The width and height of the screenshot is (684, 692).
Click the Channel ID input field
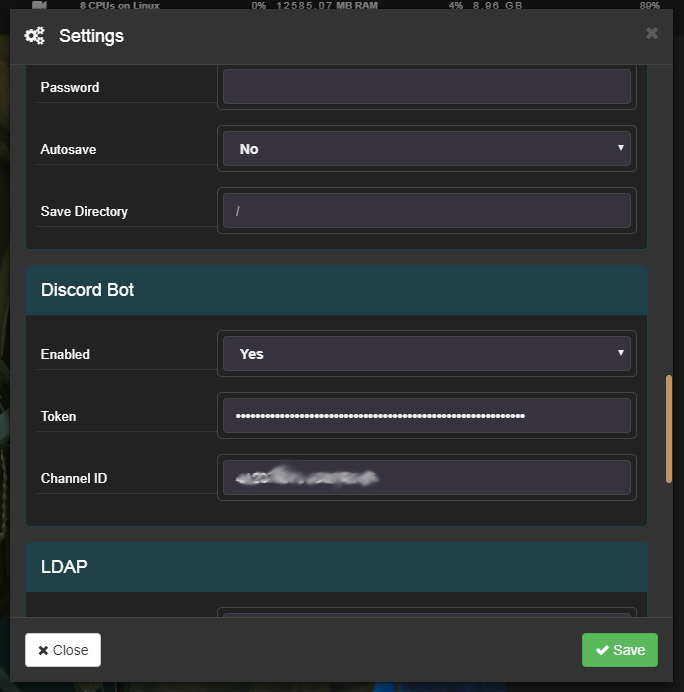click(x=427, y=478)
